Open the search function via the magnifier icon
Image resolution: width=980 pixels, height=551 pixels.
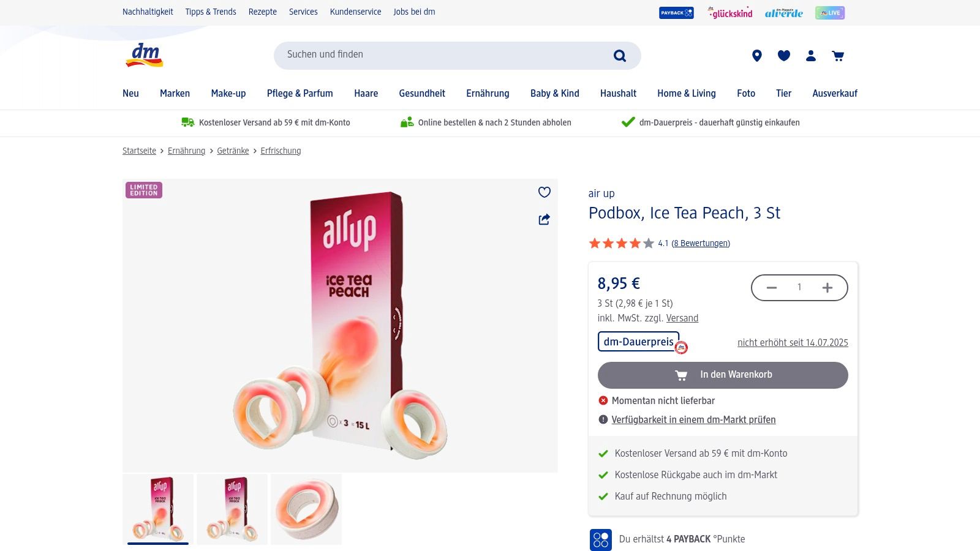[x=620, y=55]
